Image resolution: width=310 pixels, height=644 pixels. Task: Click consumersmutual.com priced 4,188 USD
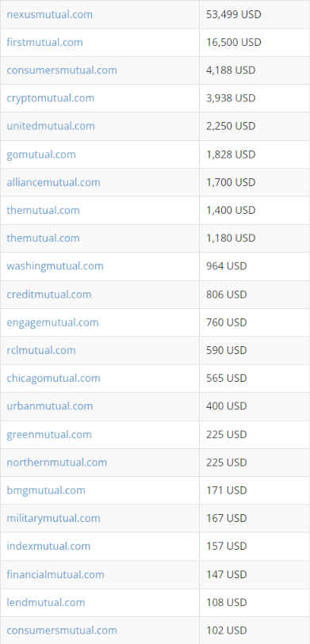[x=62, y=70]
